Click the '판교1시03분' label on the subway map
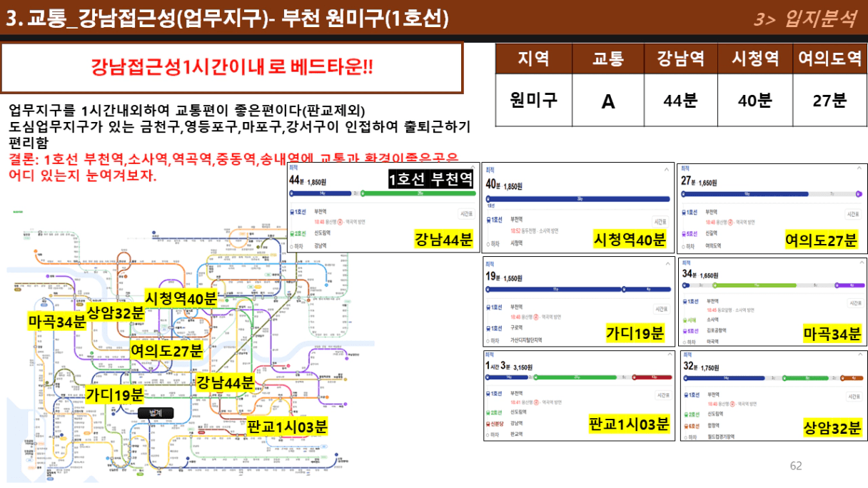868x488 pixels. click(286, 427)
